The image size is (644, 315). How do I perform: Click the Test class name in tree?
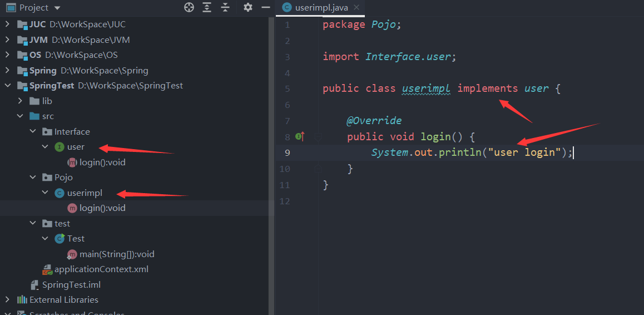(76, 239)
